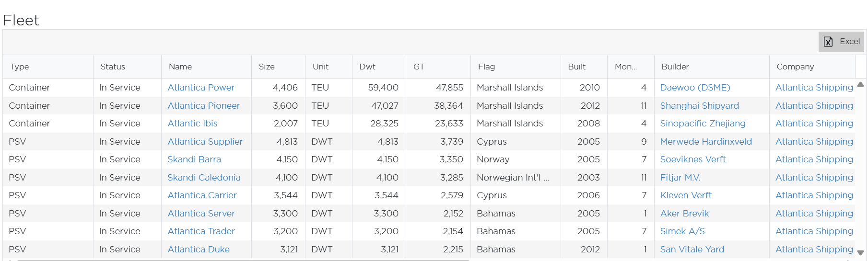Screen dimensions: 868x261
Task: Open the Fitjar M.V. builder link
Action: coord(680,178)
